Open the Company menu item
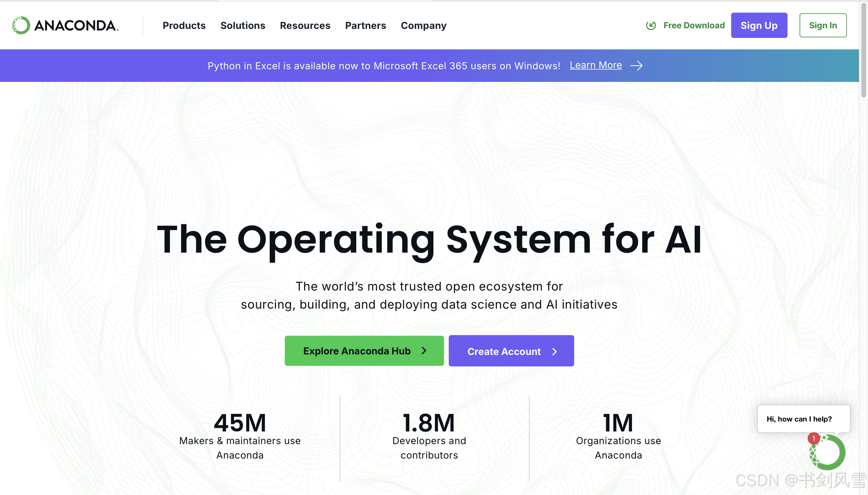This screenshot has height=495, width=868. click(x=423, y=26)
